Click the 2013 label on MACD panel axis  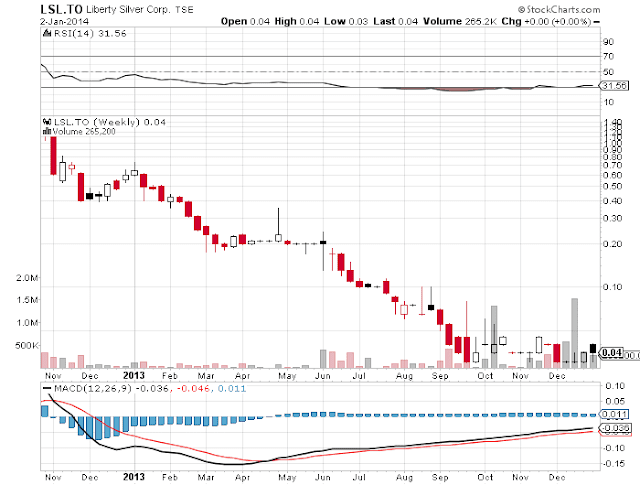(134, 476)
